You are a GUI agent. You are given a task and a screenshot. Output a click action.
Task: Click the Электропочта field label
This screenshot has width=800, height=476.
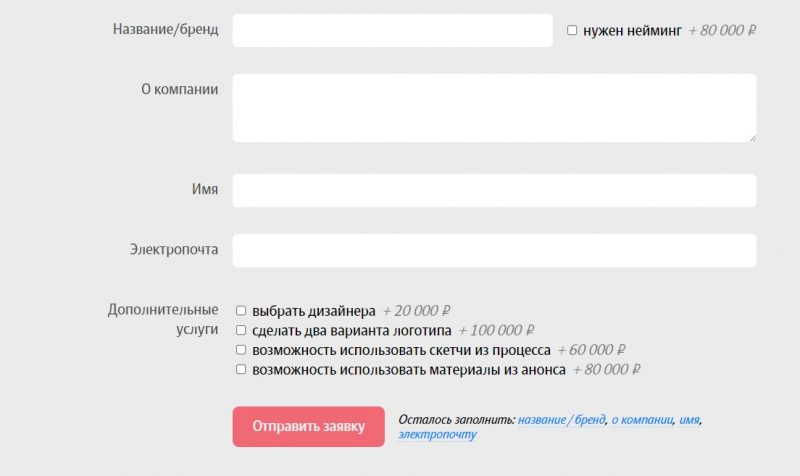pyautogui.click(x=173, y=249)
